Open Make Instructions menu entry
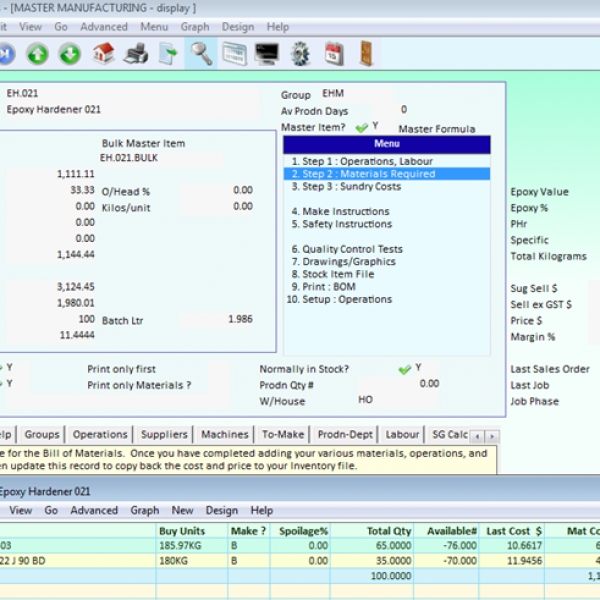This screenshot has height=600, width=600. point(386,211)
